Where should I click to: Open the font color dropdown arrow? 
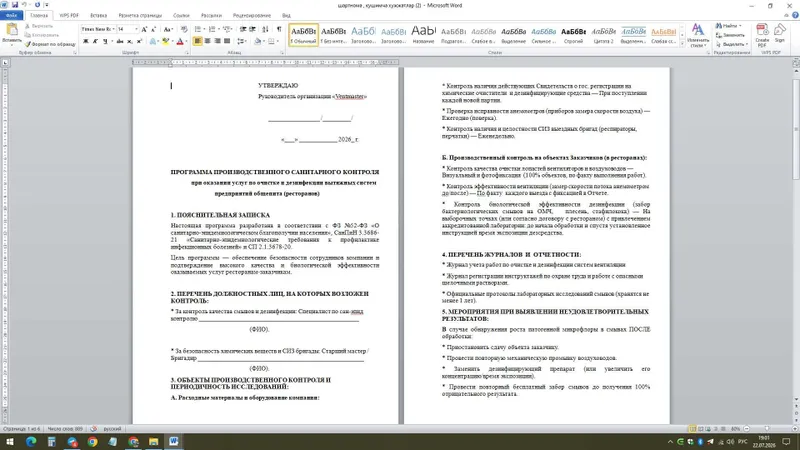pyautogui.click(x=186, y=41)
